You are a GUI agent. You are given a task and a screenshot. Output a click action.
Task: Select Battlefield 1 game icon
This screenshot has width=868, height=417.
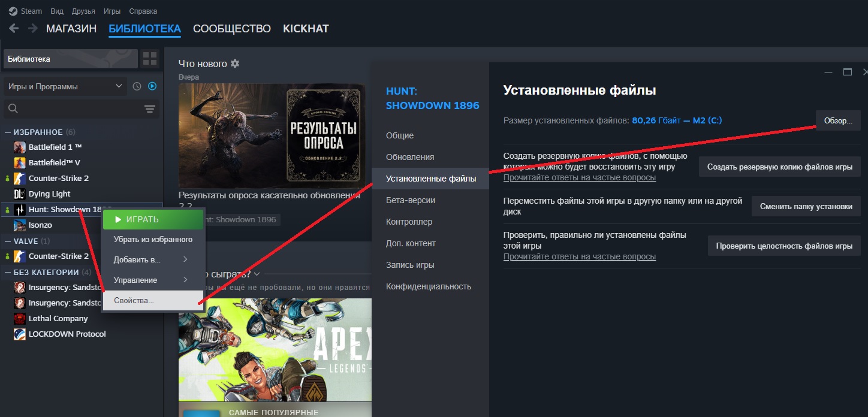coord(19,147)
